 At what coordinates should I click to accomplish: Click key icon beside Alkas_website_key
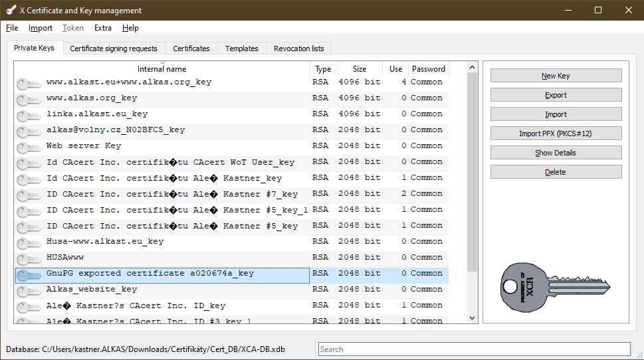pos(29,290)
